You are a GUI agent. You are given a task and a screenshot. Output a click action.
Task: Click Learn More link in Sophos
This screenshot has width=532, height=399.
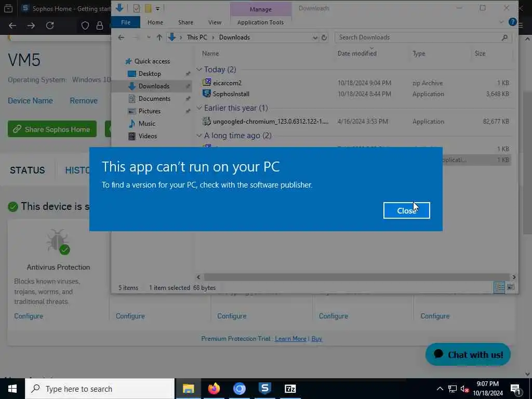290,339
